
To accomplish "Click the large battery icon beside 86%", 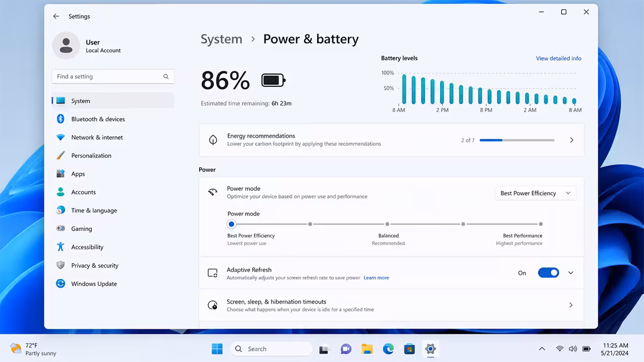I will tap(273, 80).
